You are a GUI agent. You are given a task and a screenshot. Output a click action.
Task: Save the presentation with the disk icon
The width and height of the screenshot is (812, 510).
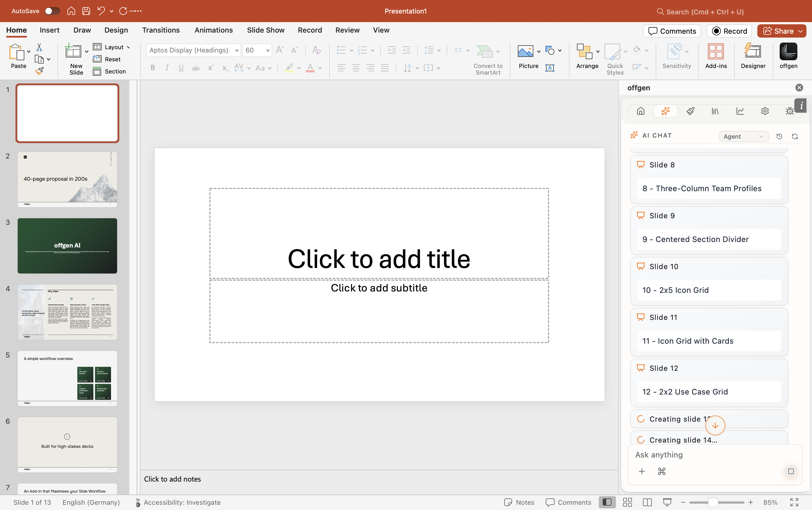(86, 11)
